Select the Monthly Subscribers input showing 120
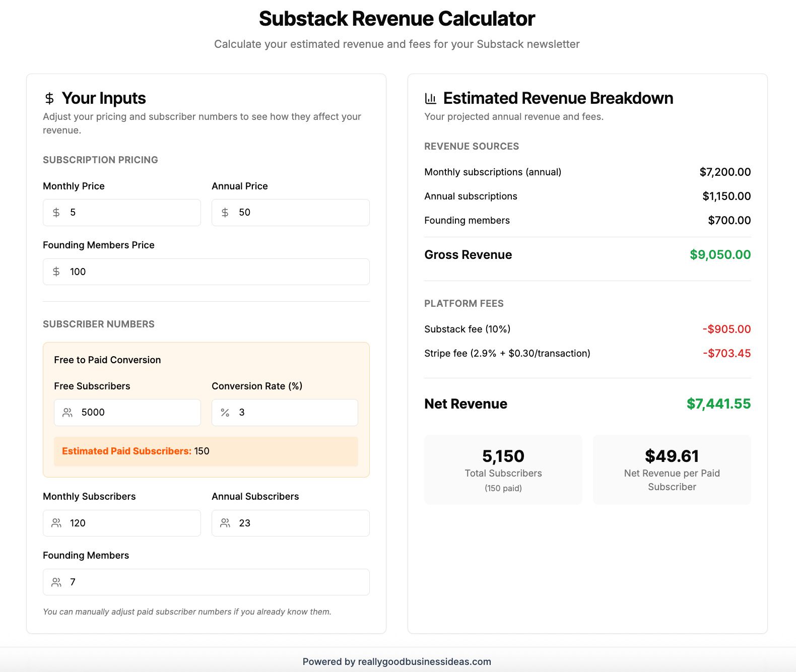The image size is (796, 672). coord(122,523)
